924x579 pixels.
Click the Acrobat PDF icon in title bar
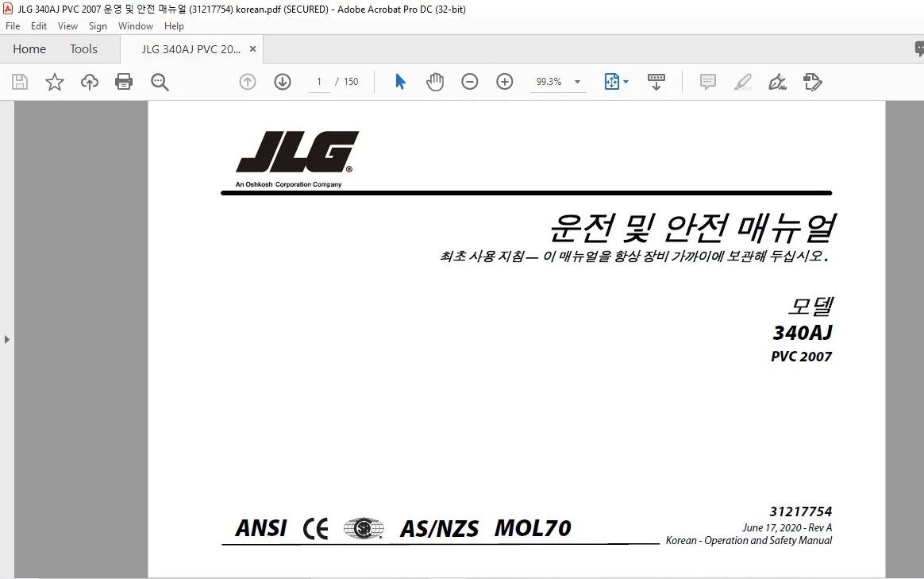(8, 9)
